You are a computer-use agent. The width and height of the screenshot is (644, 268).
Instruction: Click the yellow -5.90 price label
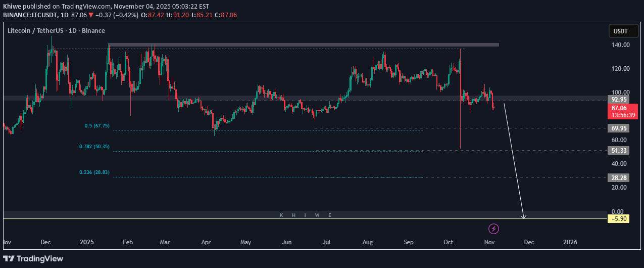coord(618,219)
